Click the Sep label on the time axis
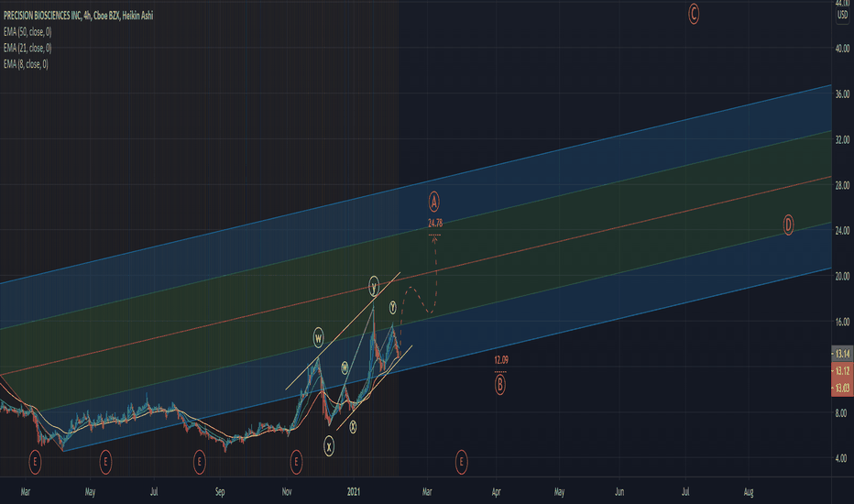 [x=220, y=492]
